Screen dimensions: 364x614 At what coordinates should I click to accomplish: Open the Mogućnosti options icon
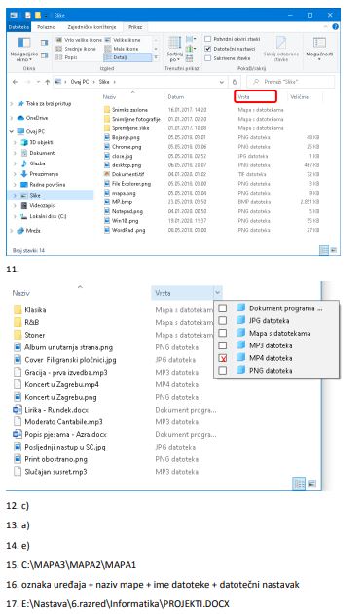click(319, 43)
